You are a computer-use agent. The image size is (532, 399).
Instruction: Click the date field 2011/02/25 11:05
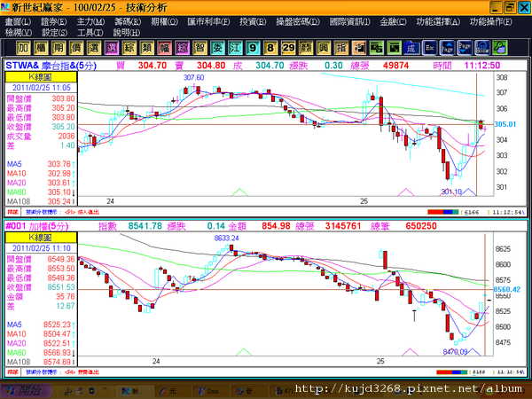[42, 88]
